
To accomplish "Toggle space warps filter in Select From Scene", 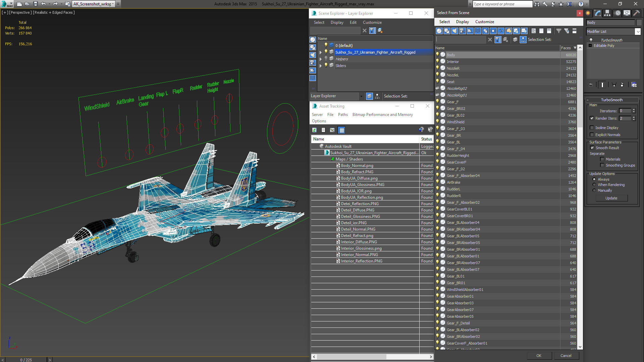I will tap(478, 31).
